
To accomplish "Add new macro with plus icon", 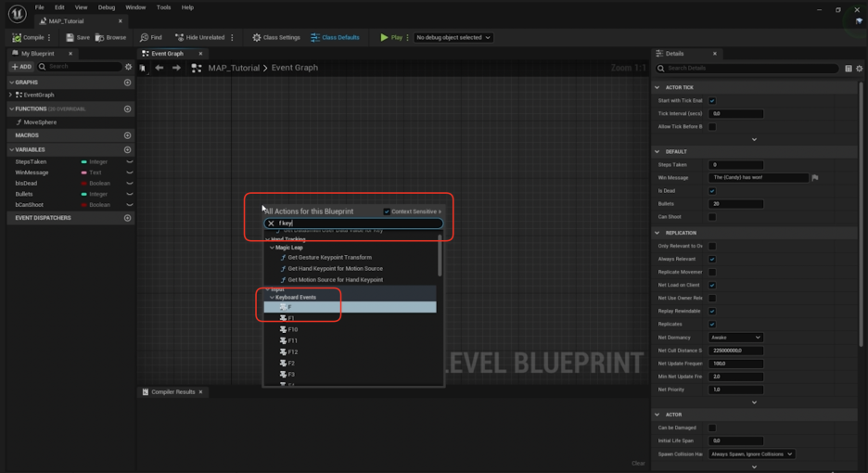I will pos(127,135).
